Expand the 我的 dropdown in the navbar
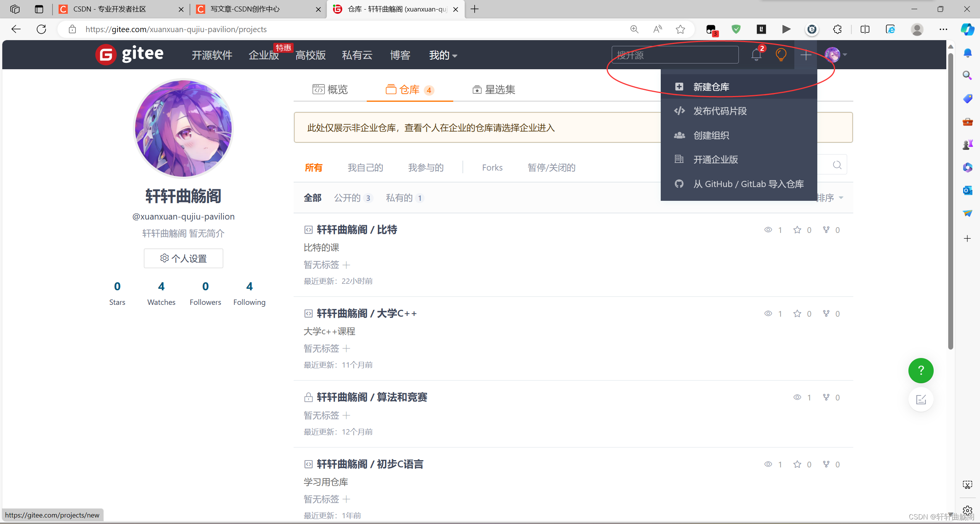Viewport: 980px width, 524px height. 443,55
